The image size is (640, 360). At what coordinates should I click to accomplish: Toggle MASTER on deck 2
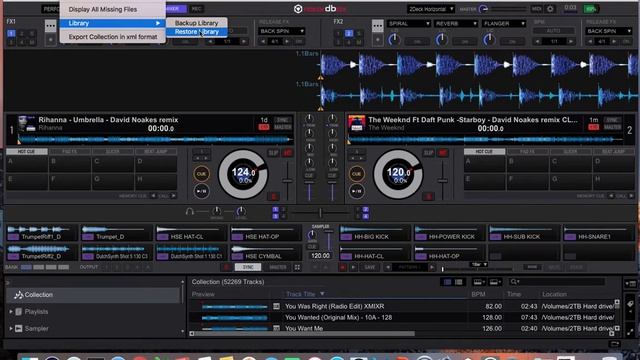point(612,127)
